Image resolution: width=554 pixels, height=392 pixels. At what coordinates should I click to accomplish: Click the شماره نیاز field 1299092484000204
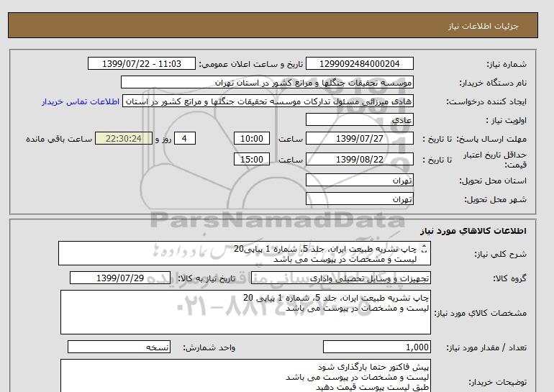pos(359,64)
